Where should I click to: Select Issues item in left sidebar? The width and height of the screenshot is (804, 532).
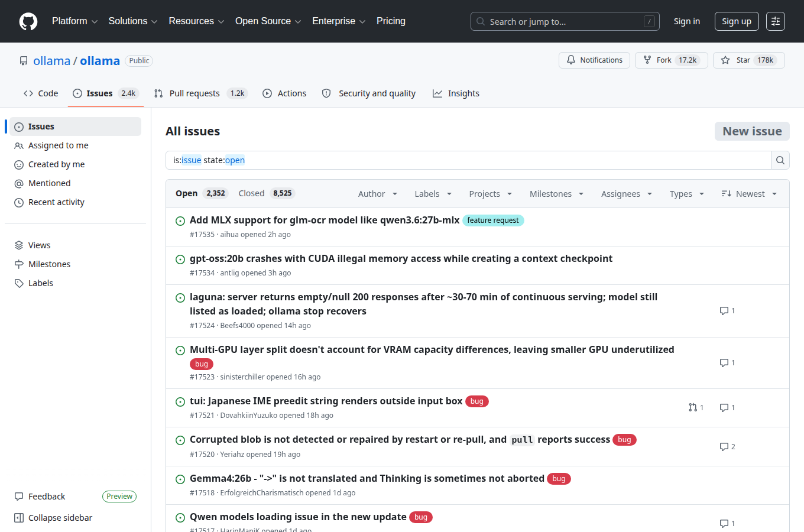[x=75, y=126]
